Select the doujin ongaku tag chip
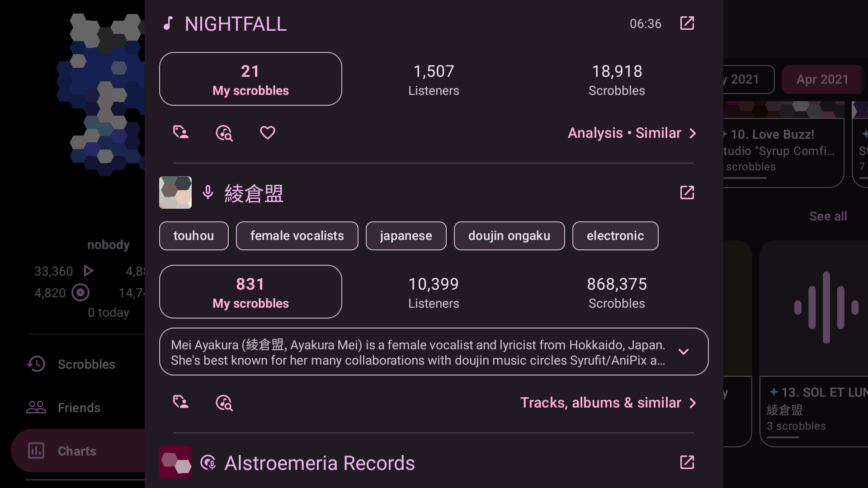 [x=509, y=236]
